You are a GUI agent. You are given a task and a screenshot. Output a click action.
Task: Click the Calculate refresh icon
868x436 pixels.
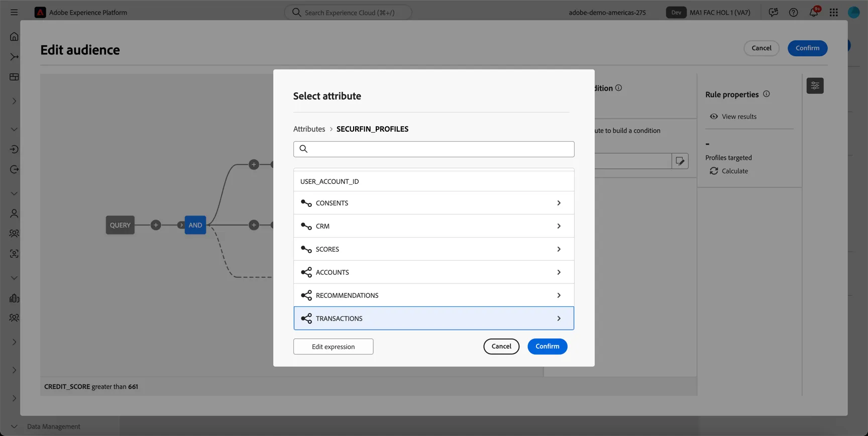point(714,171)
